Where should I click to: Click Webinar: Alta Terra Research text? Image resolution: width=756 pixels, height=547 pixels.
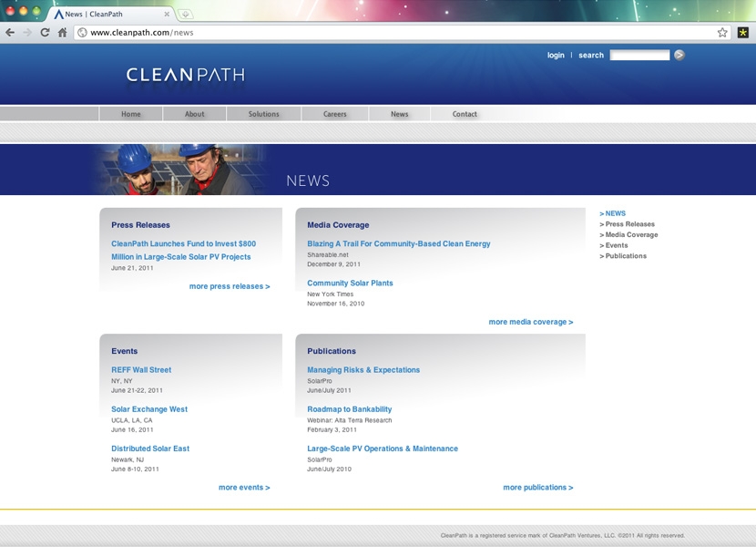[x=350, y=420]
